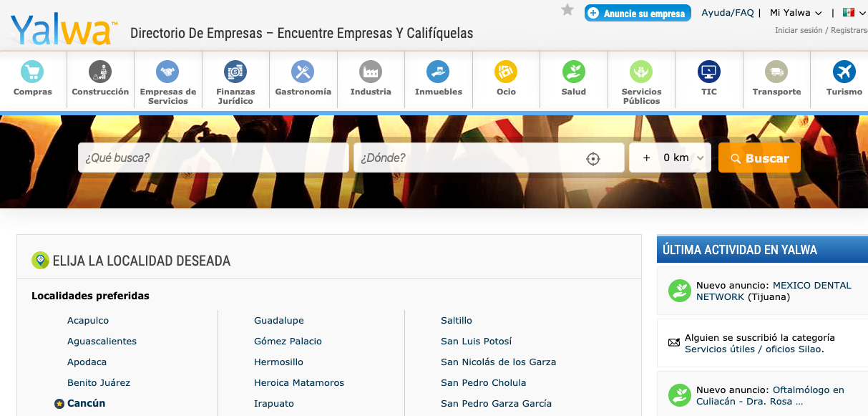868x416 pixels.
Task: Open the Mexico flag country selector
Action: pyautogui.click(x=849, y=13)
